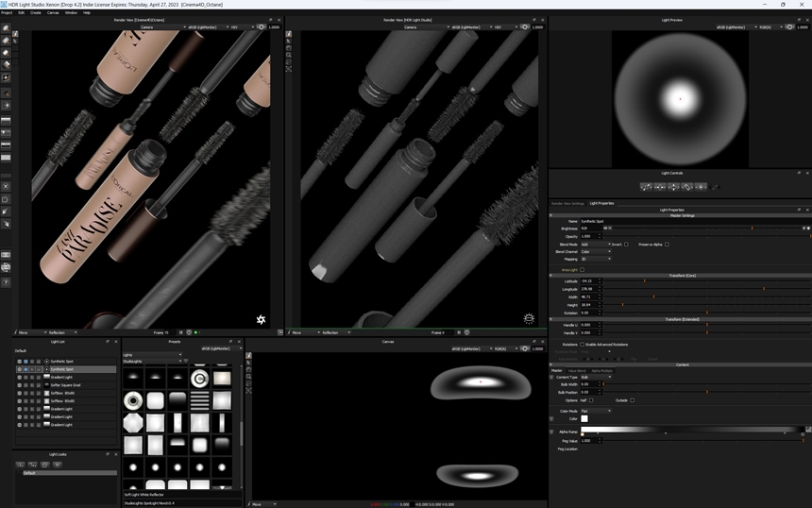
Task: Enable the Invert checkbox
Action: [626, 245]
